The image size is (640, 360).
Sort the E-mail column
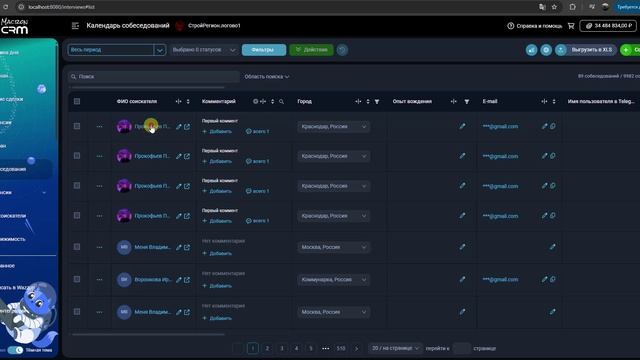point(554,101)
